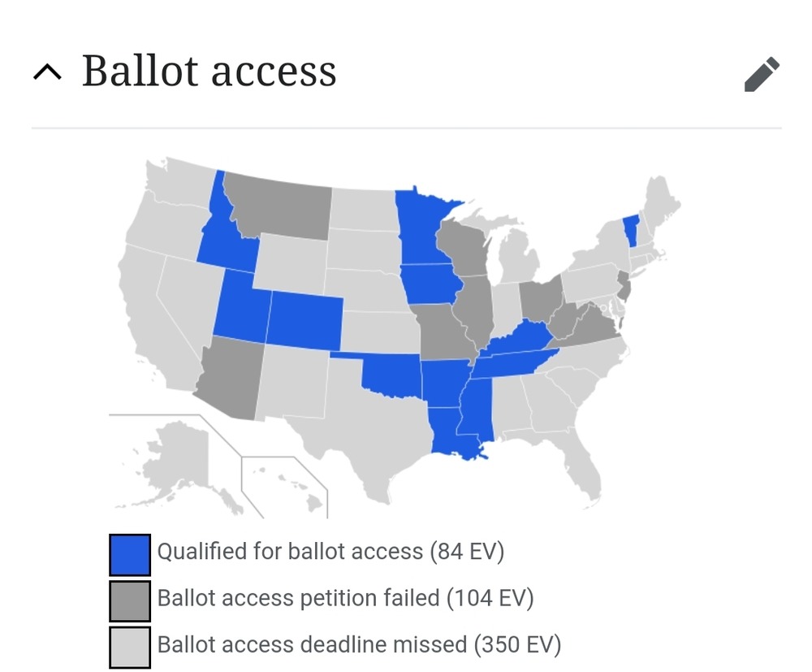The image size is (812, 672).
Task: Collapse the Ballot access section chevron
Action: 47,72
